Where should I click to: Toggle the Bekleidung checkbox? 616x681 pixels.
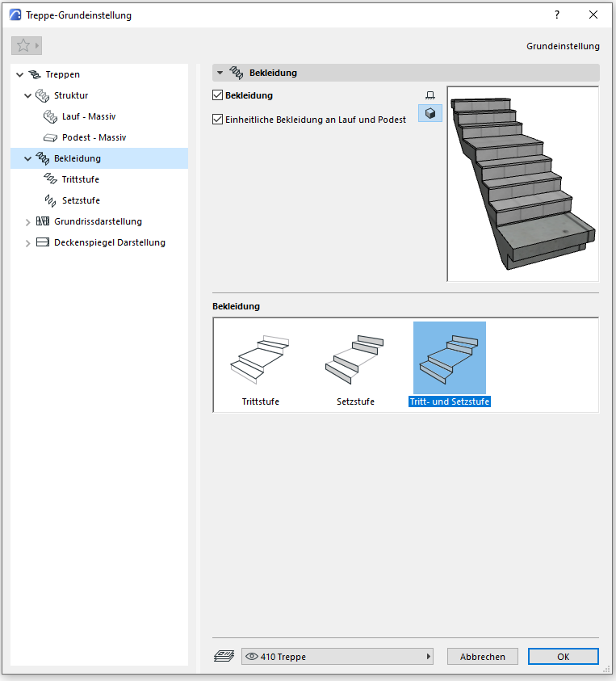pos(217,95)
